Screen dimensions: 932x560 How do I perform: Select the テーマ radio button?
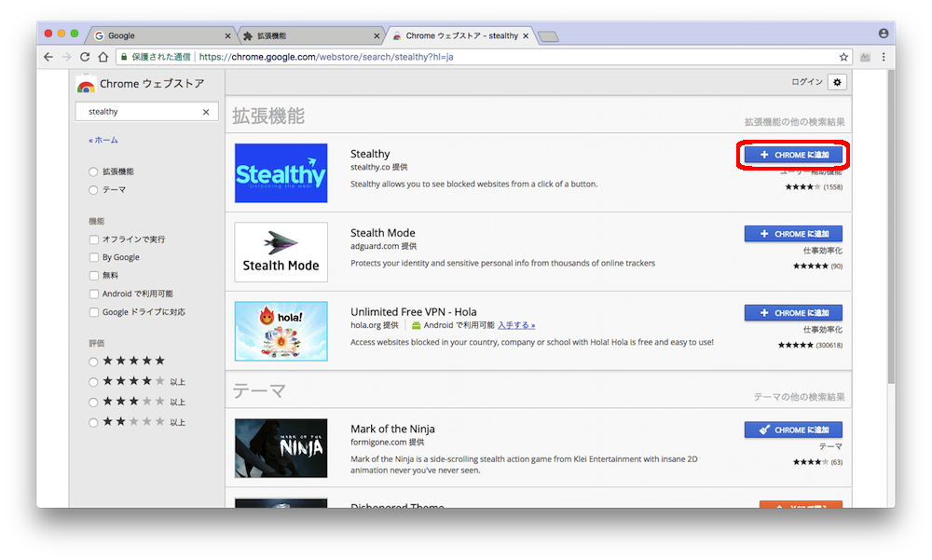coord(93,189)
